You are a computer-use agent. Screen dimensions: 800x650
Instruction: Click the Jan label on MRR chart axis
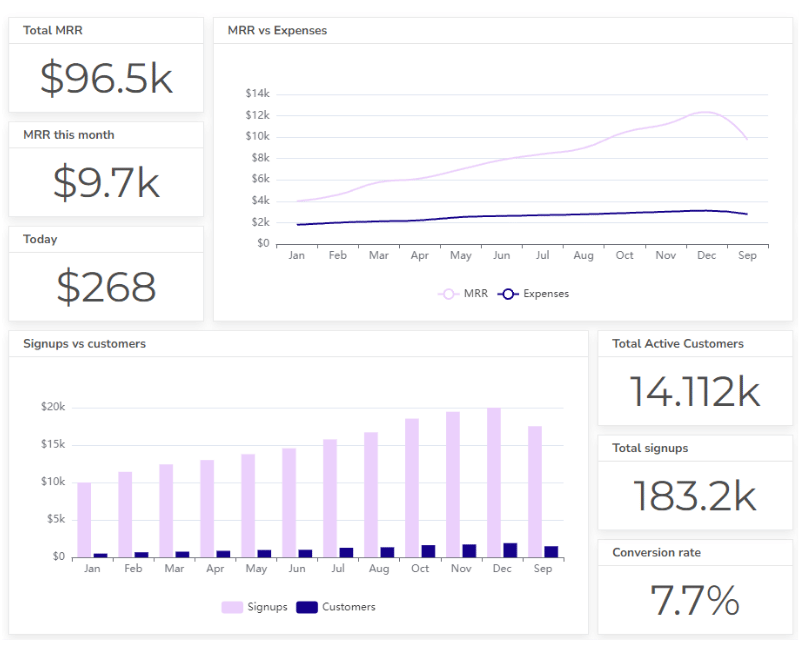(296, 255)
